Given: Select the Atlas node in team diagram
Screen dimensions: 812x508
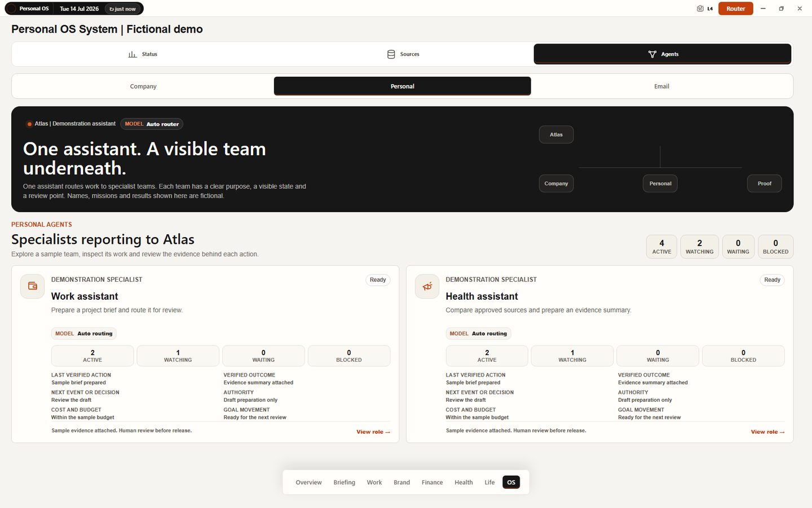Looking at the screenshot, I should pyautogui.click(x=556, y=134).
